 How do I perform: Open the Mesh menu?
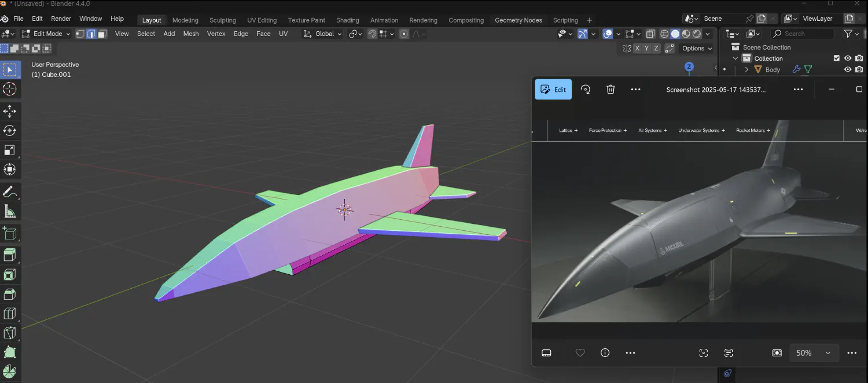190,34
